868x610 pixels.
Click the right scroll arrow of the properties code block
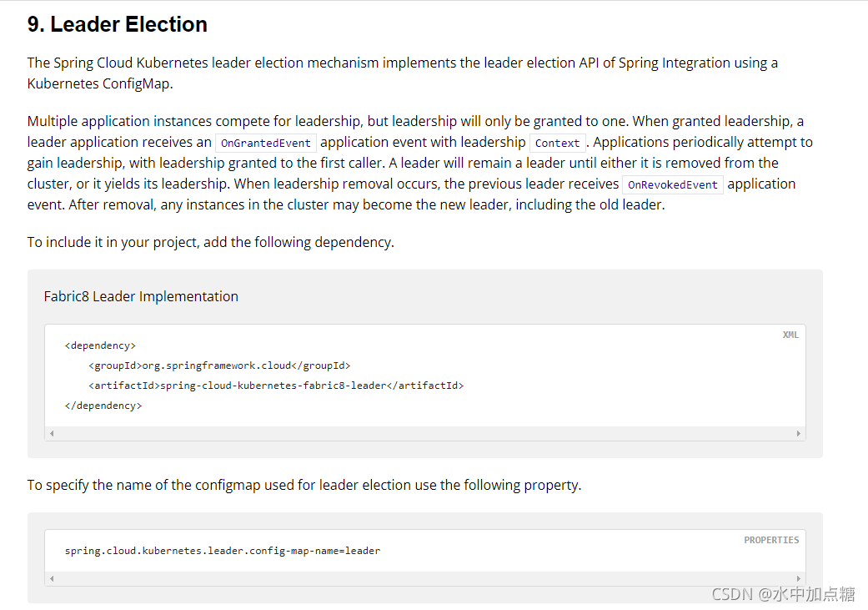click(798, 578)
